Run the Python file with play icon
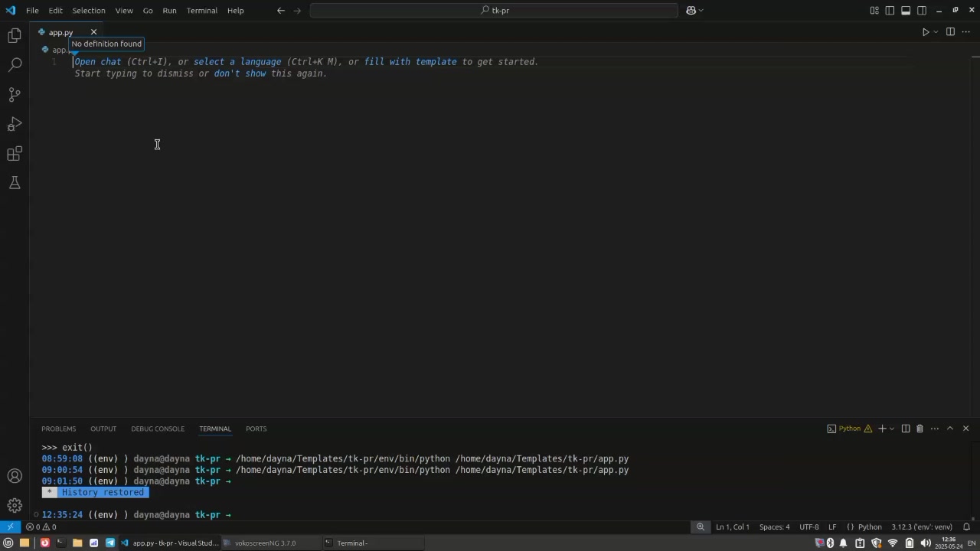980x551 pixels. (x=926, y=32)
